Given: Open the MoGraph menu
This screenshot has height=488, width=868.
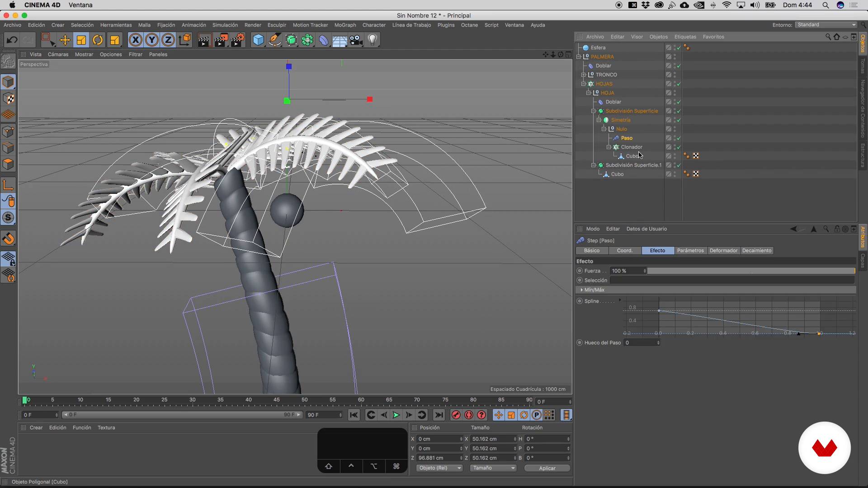Looking at the screenshot, I should click(345, 25).
